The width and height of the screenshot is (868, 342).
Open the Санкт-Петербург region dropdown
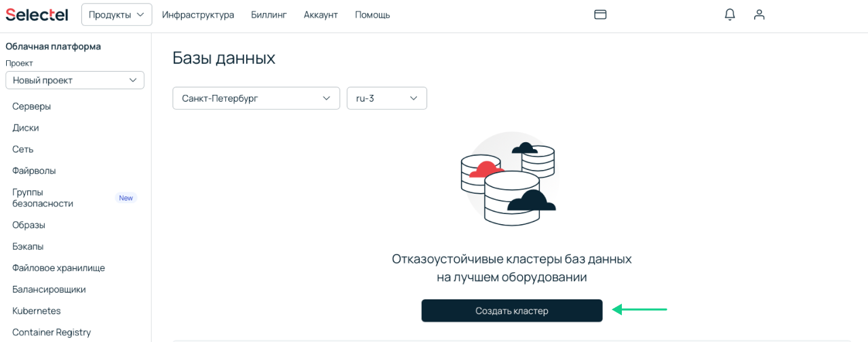coord(256,98)
